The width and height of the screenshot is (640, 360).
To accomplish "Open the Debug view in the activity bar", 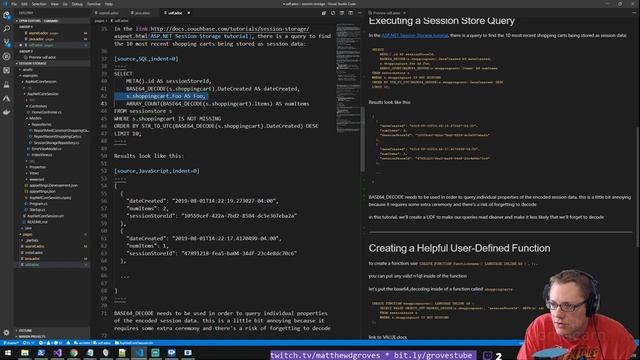I will point(7,56).
